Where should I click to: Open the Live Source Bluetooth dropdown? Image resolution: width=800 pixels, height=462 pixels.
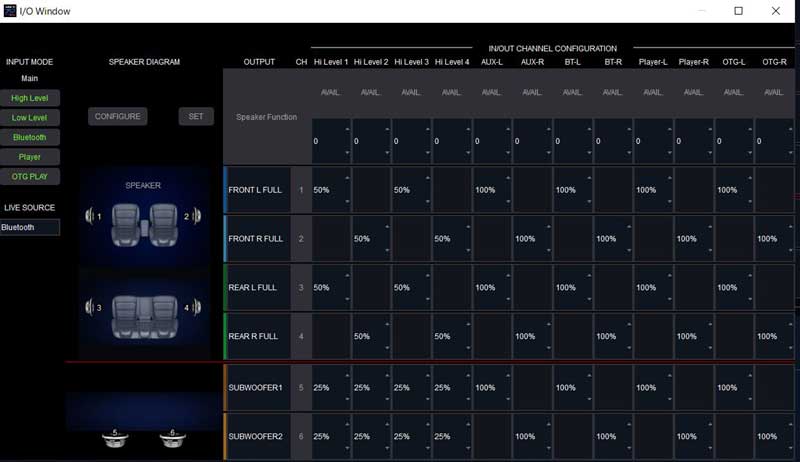(x=29, y=227)
